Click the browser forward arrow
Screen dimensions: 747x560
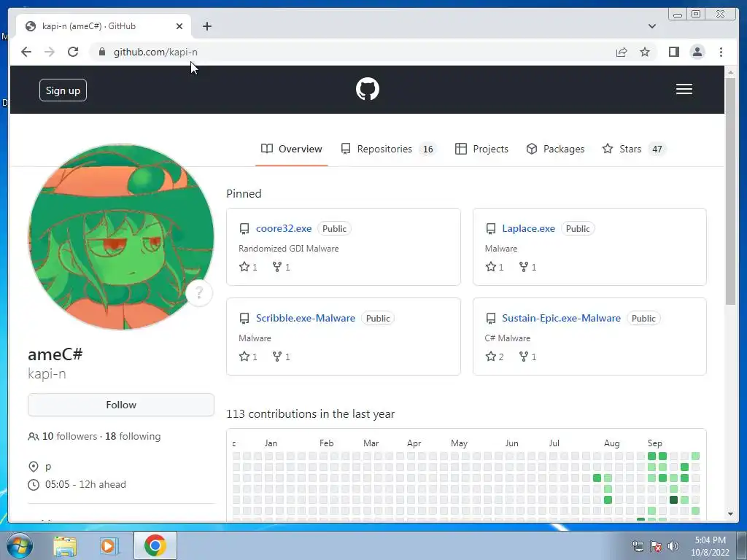[50, 52]
